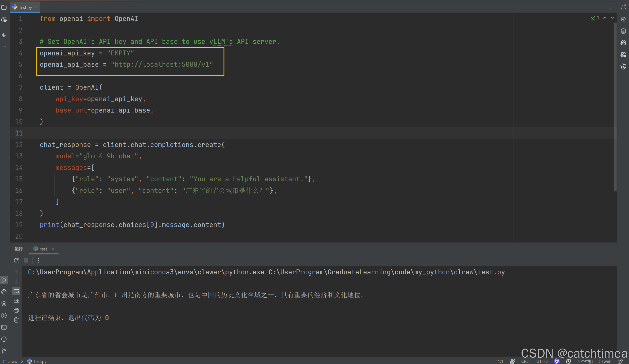The height and width of the screenshot is (364, 629).
Task: Open the CRLF line separator selector
Action: (x=526, y=362)
